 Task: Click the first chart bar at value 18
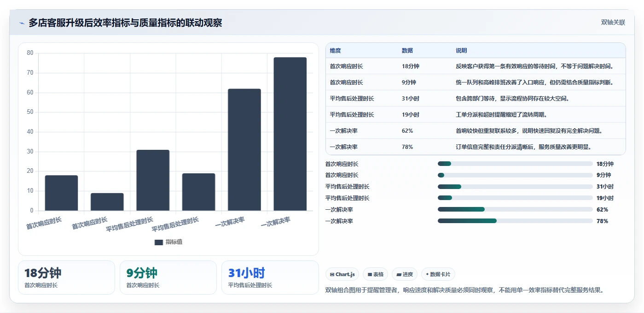coord(61,193)
